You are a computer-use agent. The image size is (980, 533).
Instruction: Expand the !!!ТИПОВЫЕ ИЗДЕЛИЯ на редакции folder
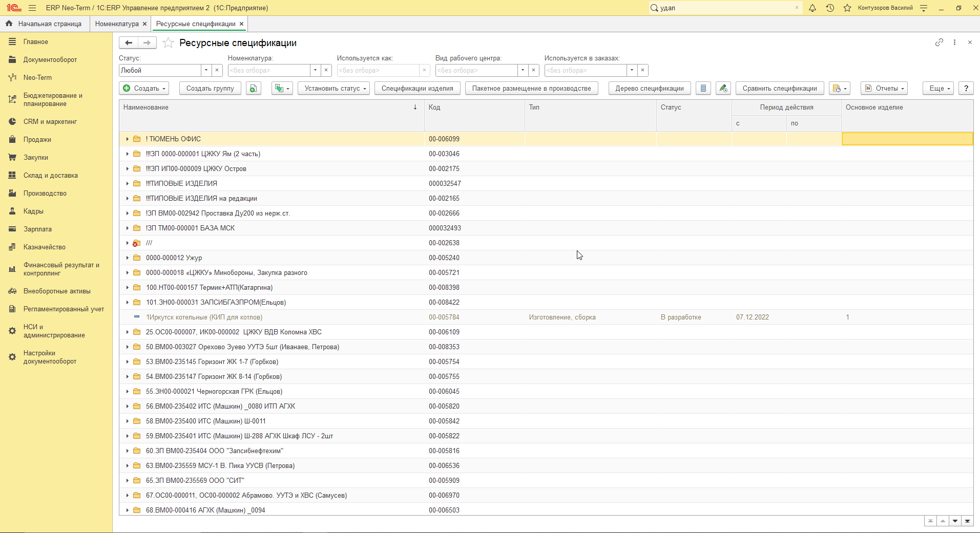(x=128, y=198)
